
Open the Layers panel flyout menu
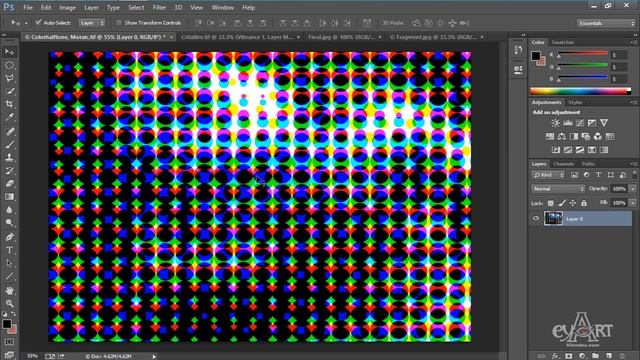click(633, 164)
